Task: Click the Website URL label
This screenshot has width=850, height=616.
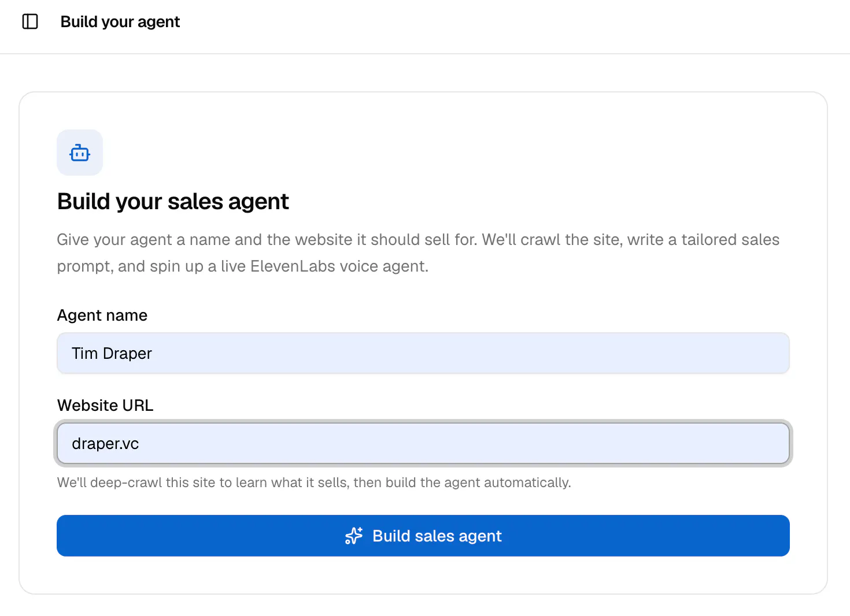Action: click(105, 406)
